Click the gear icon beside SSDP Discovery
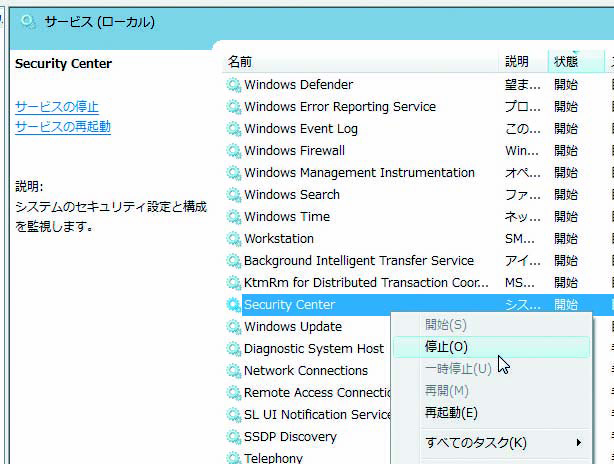 pos(233,437)
